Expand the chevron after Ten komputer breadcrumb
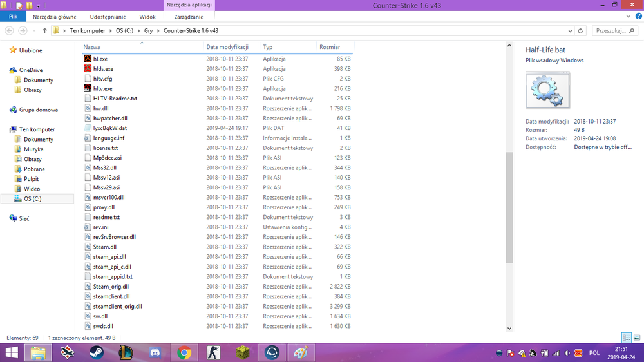The height and width of the screenshot is (362, 644). [x=111, y=31]
